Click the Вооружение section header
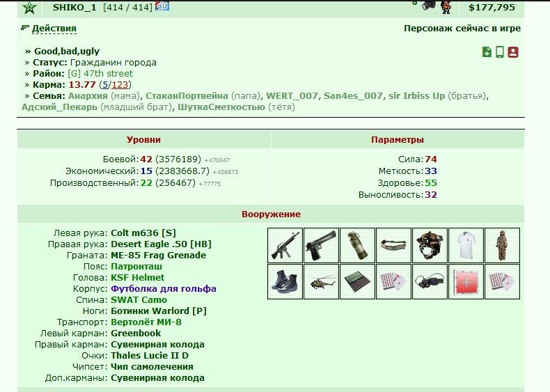The image size is (550, 392). [x=271, y=214]
